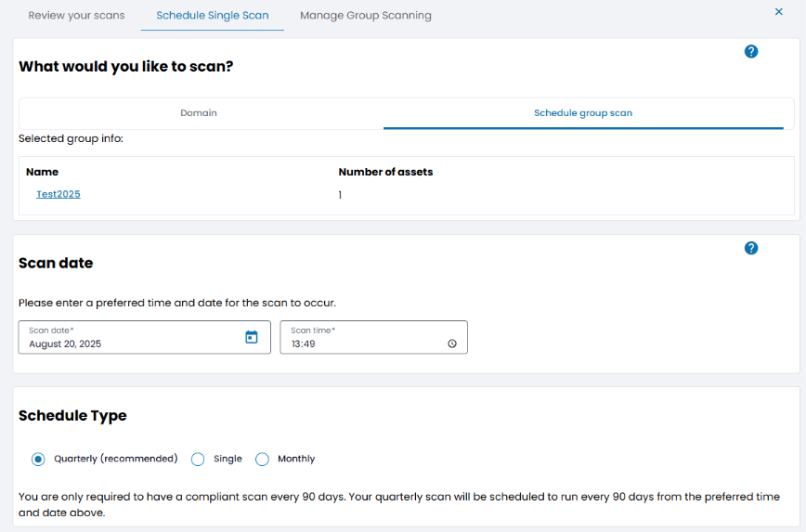
Task: Switch to the Review your scans tab
Action: 76,16
